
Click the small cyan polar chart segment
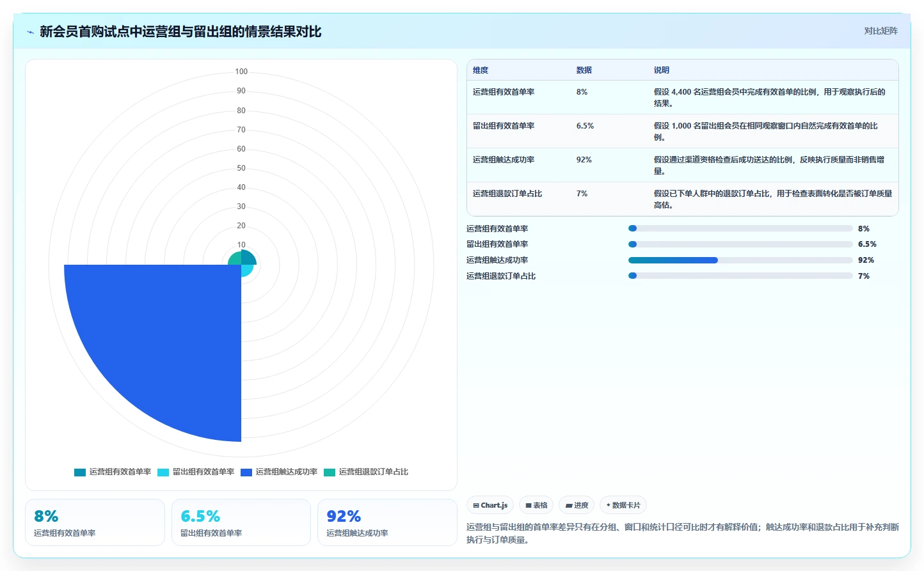click(x=246, y=270)
